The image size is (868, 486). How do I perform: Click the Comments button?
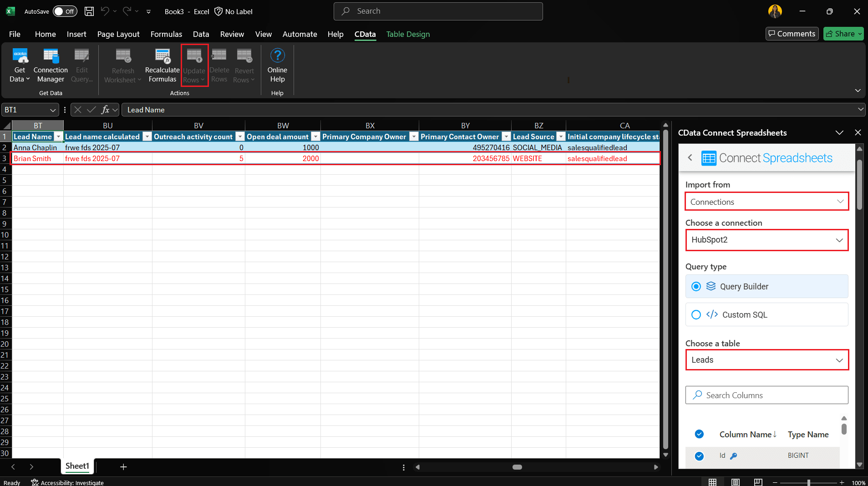[x=792, y=34]
